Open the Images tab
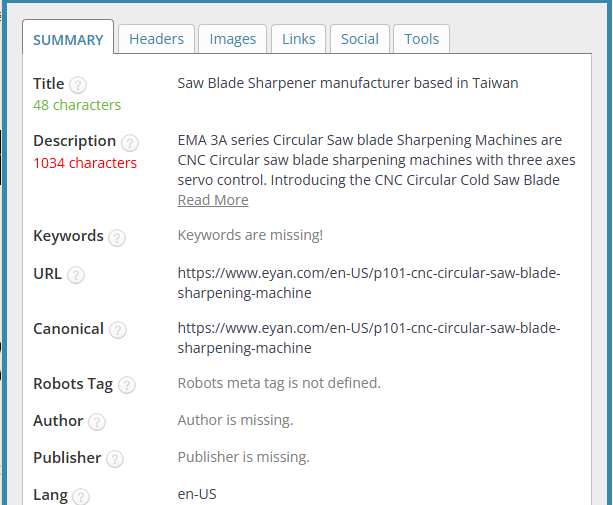 coord(233,39)
